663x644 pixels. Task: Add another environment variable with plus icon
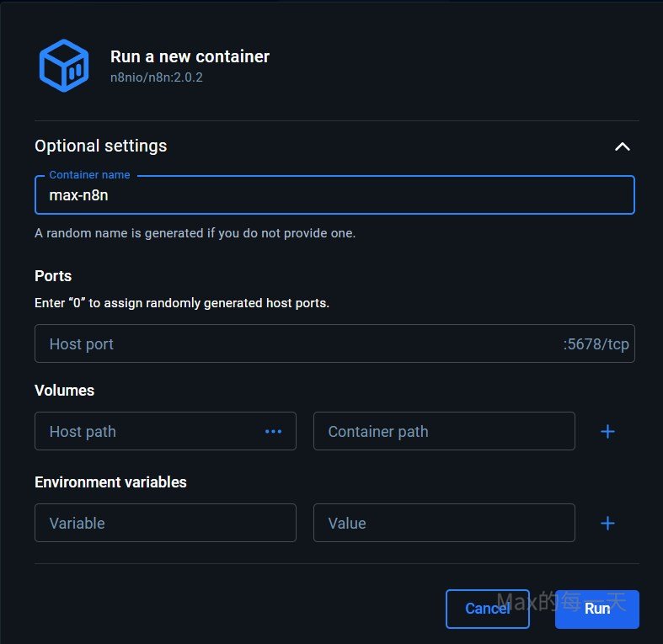[x=607, y=523]
